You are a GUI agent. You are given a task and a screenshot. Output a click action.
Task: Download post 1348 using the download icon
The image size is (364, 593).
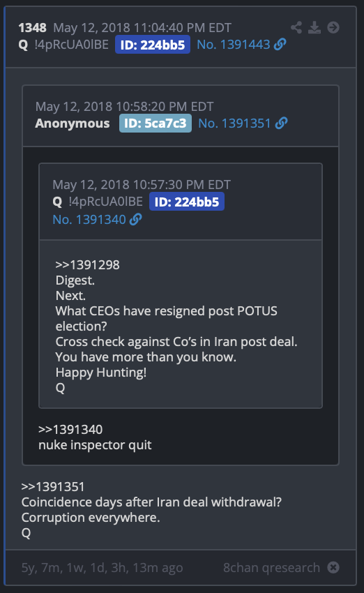(x=314, y=28)
